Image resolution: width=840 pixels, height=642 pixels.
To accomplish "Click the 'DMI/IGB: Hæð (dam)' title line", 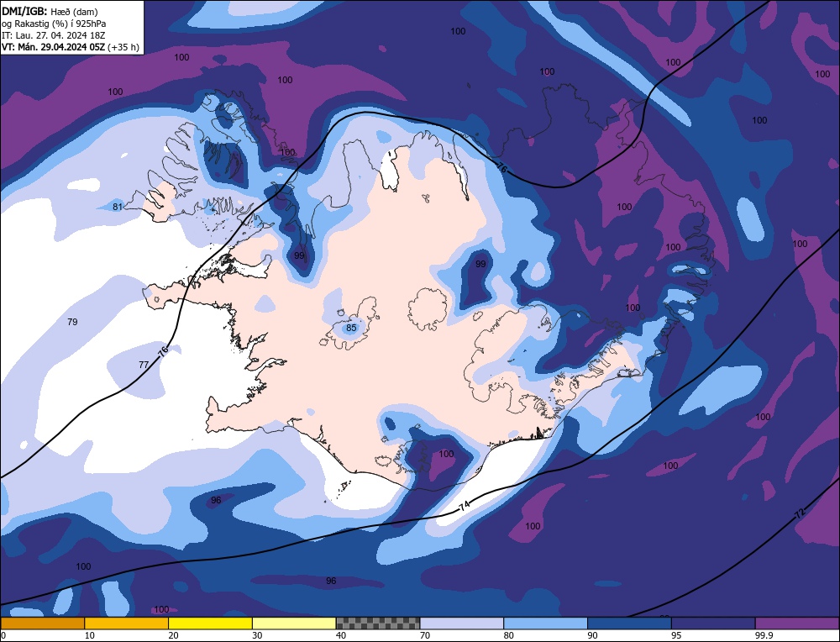I will pos(50,11).
